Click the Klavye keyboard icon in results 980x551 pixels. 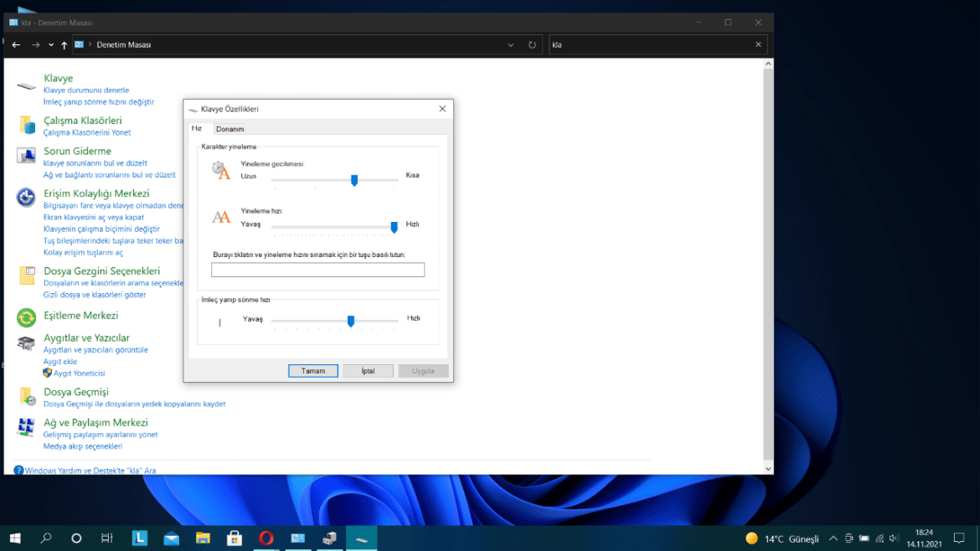pyautogui.click(x=27, y=86)
